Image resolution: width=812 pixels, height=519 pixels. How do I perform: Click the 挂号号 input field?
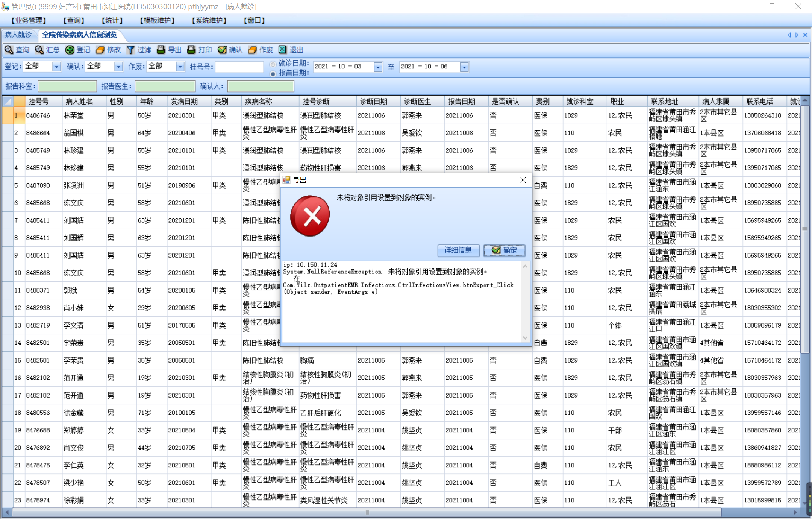pos(239,67)
